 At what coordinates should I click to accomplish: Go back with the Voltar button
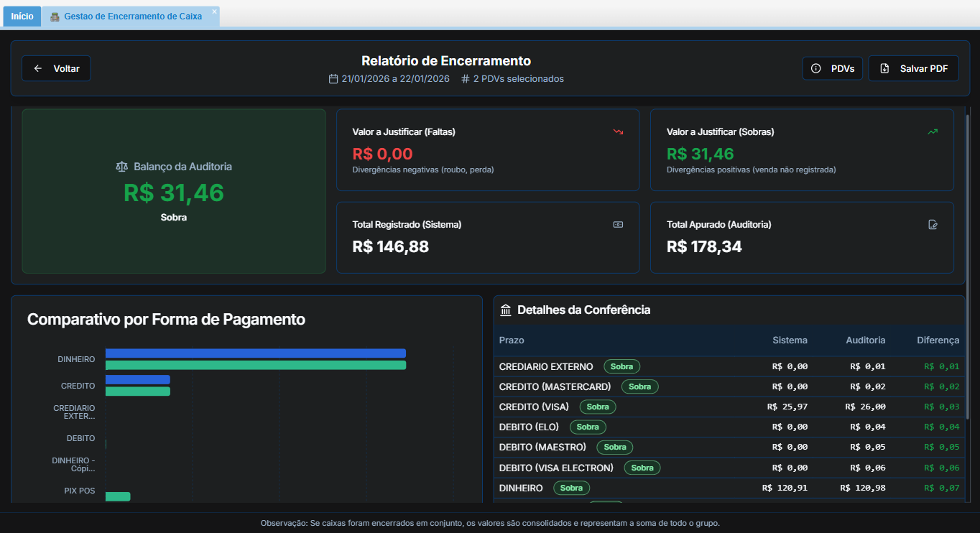(56, 68)
